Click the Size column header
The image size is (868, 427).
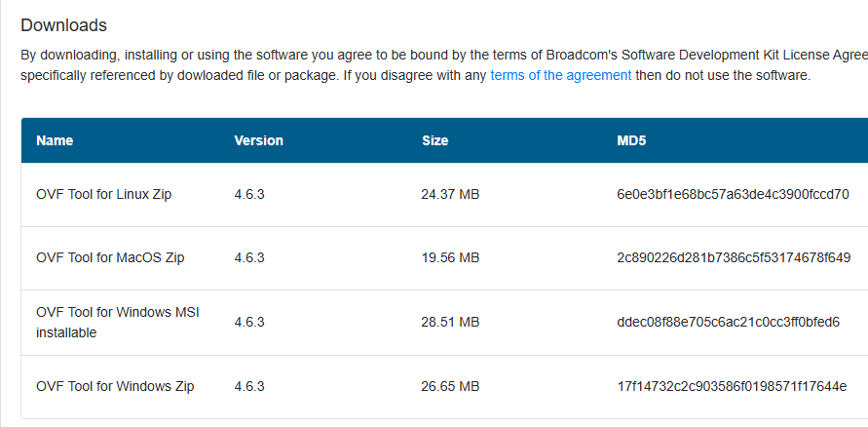[x=435, y=140]
